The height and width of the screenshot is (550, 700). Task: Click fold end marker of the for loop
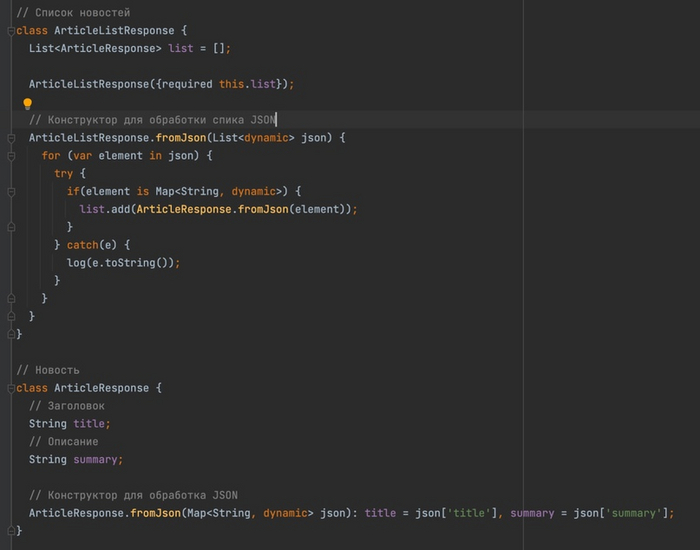pyautogui.click(x=10, y=298)
